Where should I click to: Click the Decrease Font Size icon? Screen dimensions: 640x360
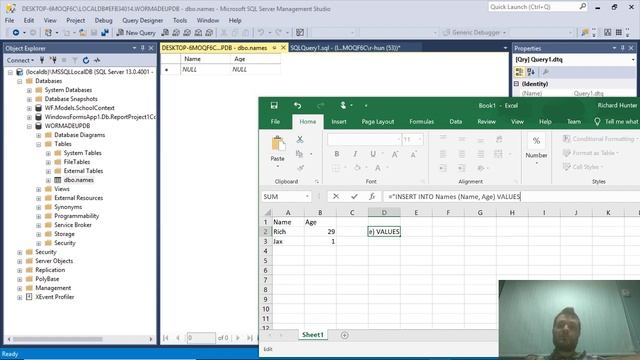413,154
